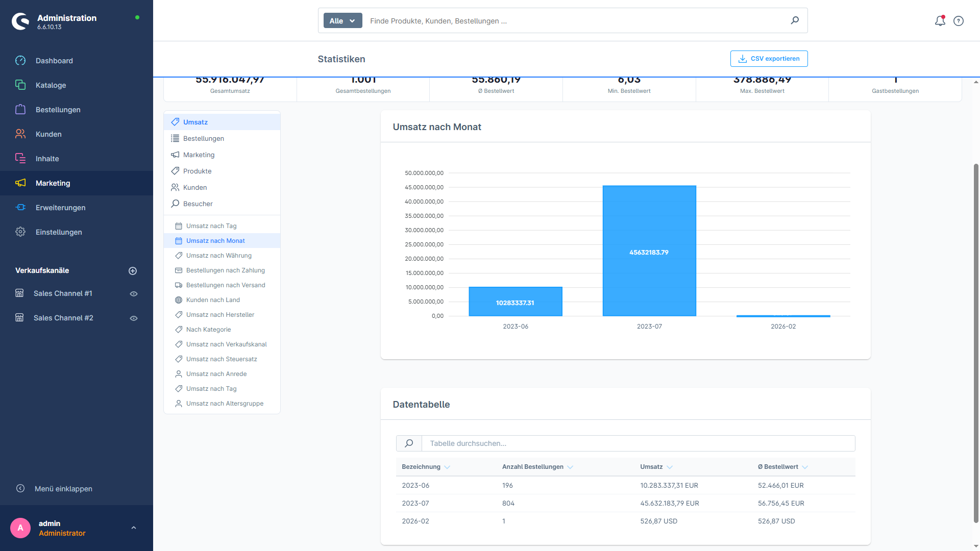Toggle visibility of Sales Channel #2

tap(133, 318)
